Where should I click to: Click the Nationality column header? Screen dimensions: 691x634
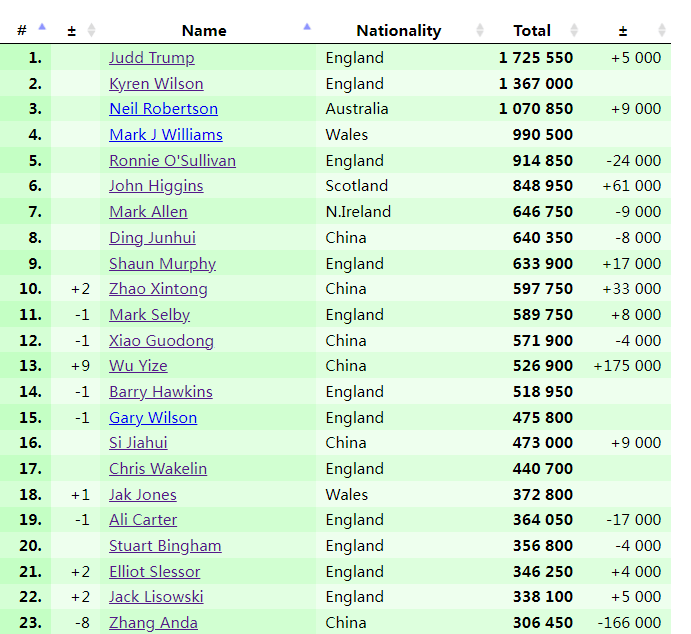398,30
